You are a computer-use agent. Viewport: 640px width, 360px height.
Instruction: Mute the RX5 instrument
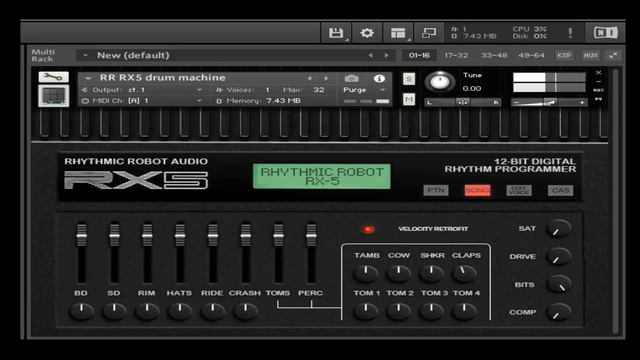tap(409, 99)
